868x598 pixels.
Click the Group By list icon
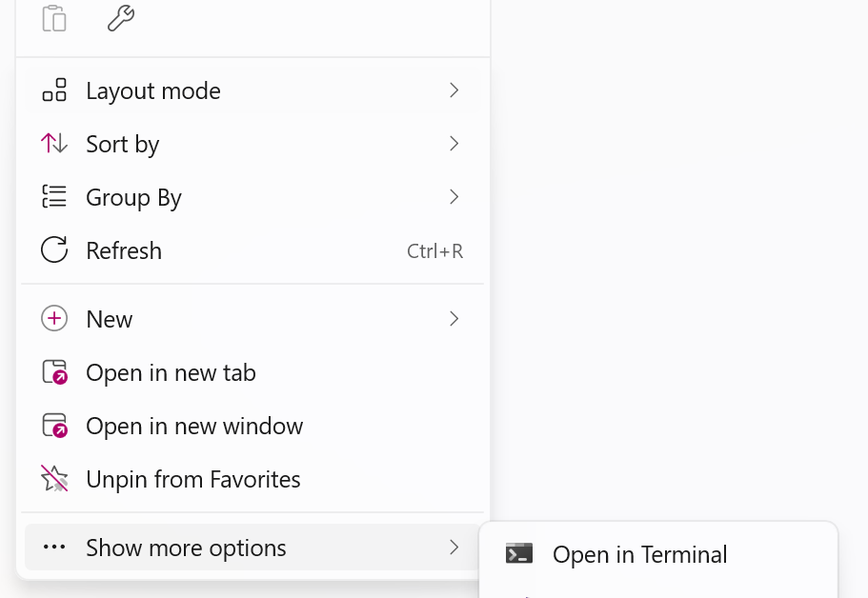click(54, 197)
